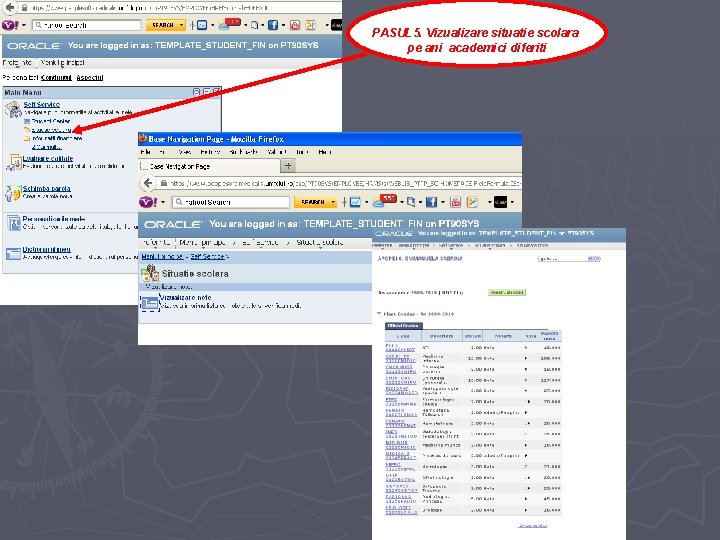Open a new tab with the plus button
Screen dimensions: 720x540
(x=288, y=166)
